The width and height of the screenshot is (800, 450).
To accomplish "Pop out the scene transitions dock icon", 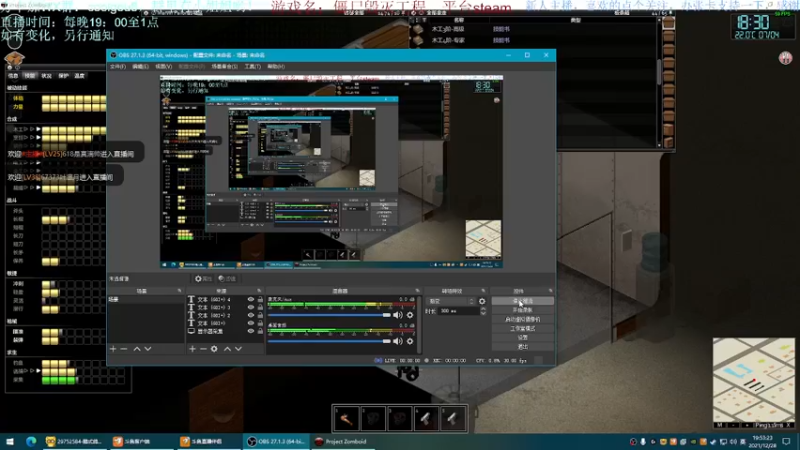I will tap(483, 291).
